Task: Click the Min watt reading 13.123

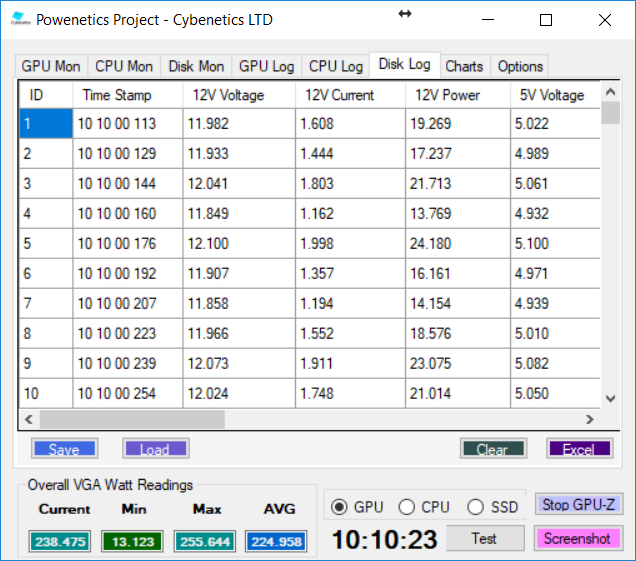Action: [x=133, y=542]
